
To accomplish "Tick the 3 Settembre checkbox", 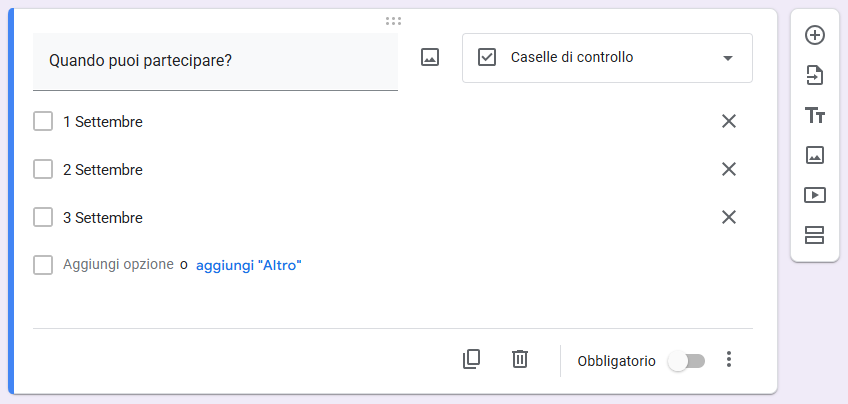I will coord(43,217).
